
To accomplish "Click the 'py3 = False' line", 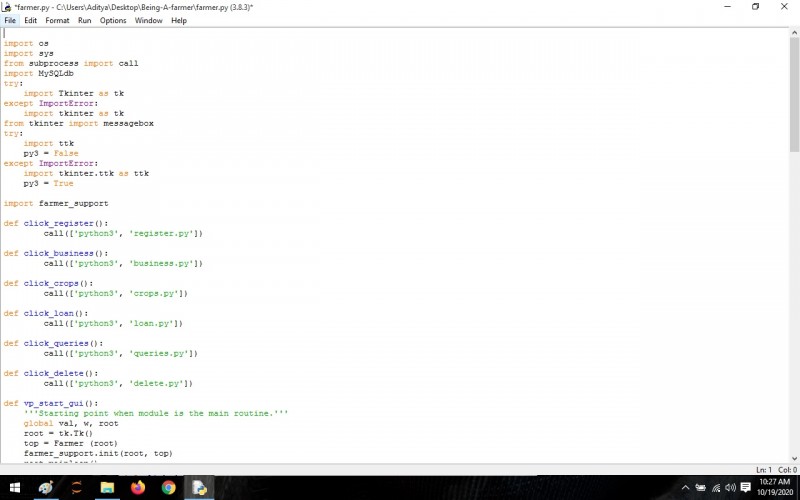I will click(x=51, y=153).
